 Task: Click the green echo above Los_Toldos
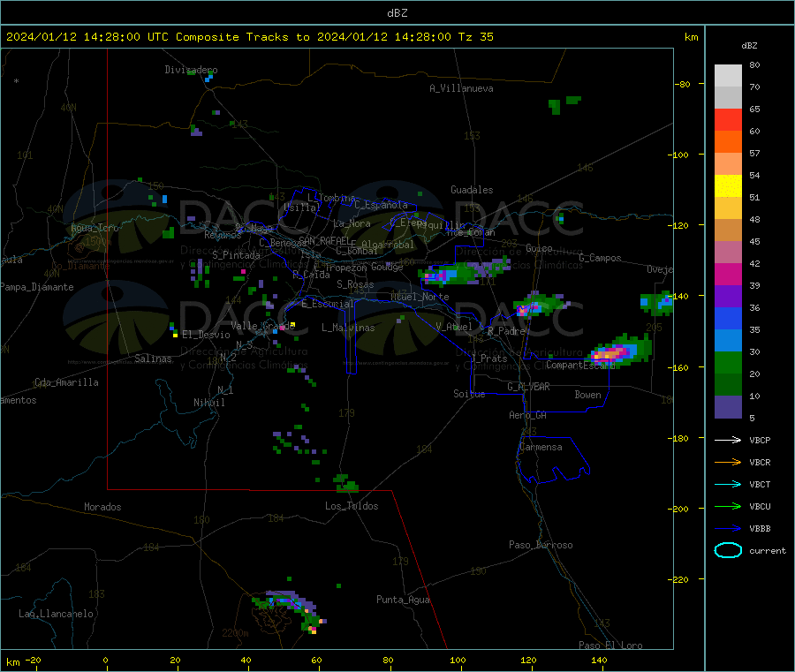tap(345, 484)
